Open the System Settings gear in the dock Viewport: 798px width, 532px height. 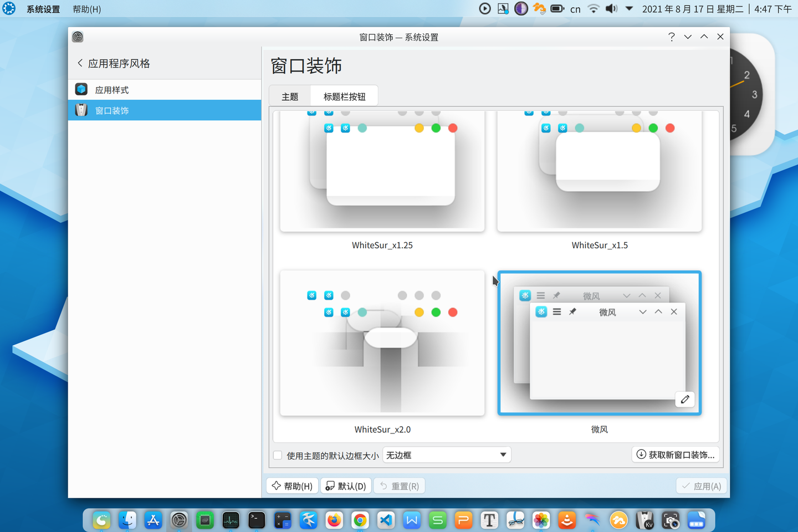click(x=179, y=520)
